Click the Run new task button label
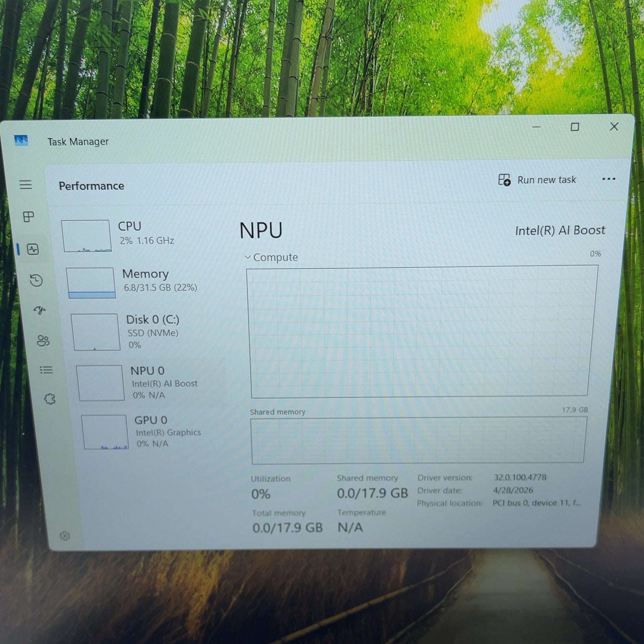This screenshot has width=644, height=644. pyautogui.click(x=547, y=180)
